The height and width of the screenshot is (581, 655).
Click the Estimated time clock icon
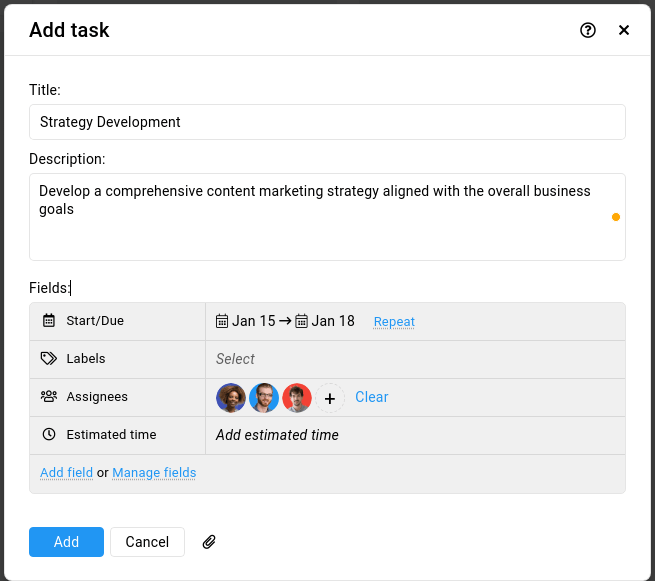tap(49, 434)
